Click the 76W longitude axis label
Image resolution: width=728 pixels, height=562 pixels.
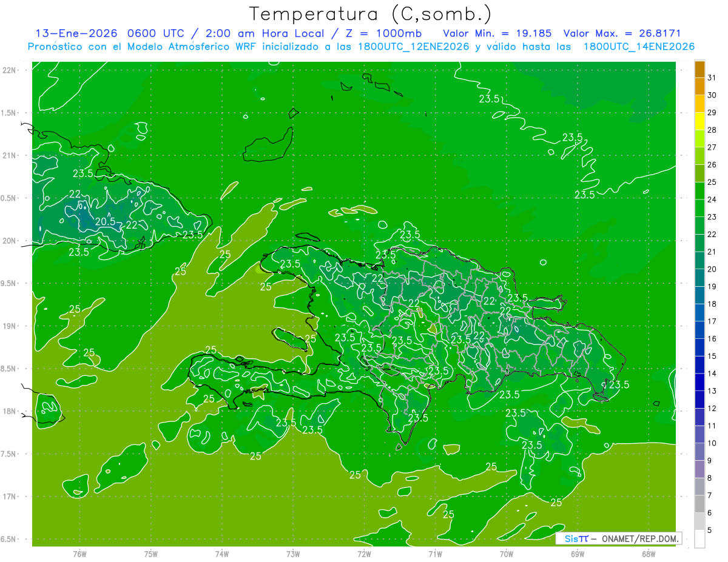tap(79, 554)
